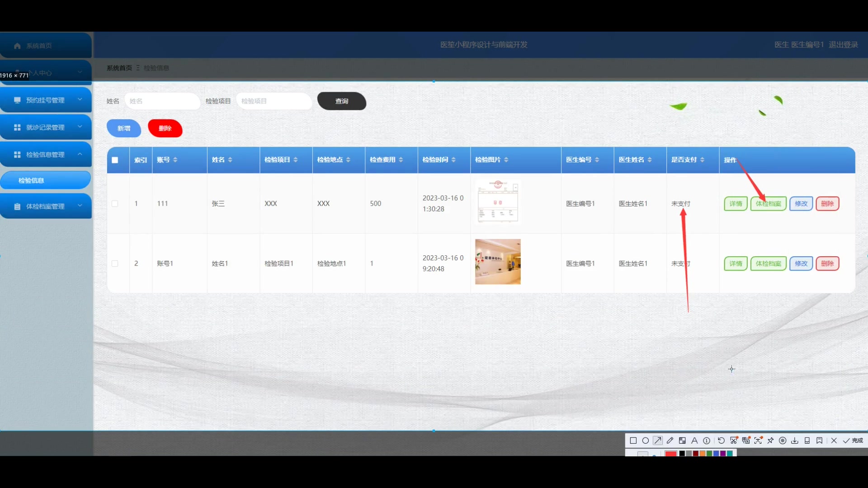Viewport: 868px width, 488px height.
Task: Click 修改 button for row 姓名1
Action: tap(801, 263)
